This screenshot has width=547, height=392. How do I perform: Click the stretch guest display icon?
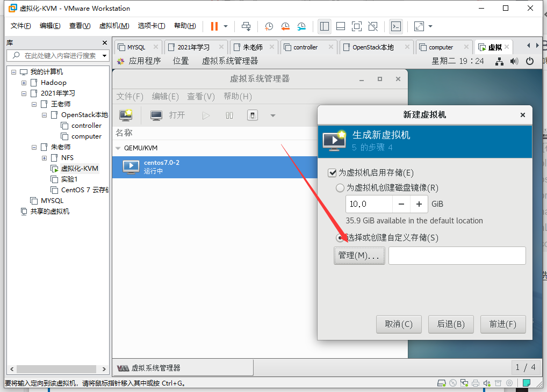point(419,26)
